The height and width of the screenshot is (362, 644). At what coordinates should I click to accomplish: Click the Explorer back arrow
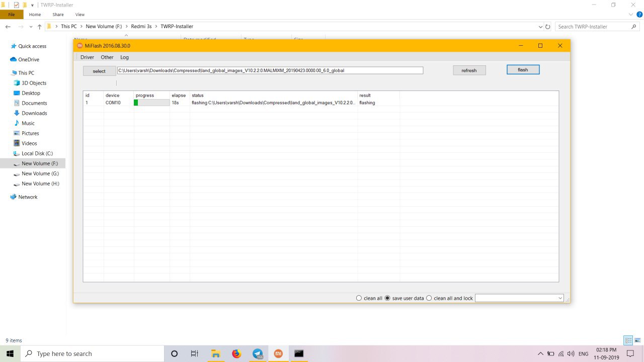[8, 27]
